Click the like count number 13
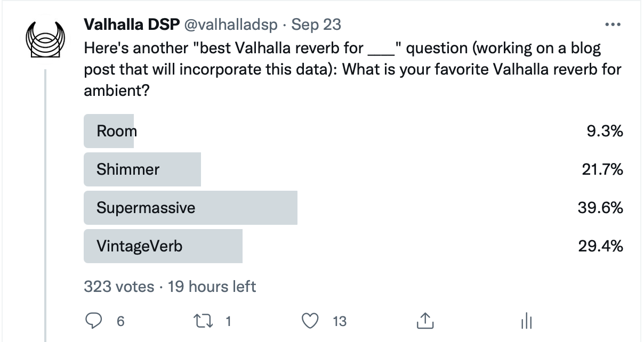Viewport: 644px width, 342px height. tap(339, 321)
